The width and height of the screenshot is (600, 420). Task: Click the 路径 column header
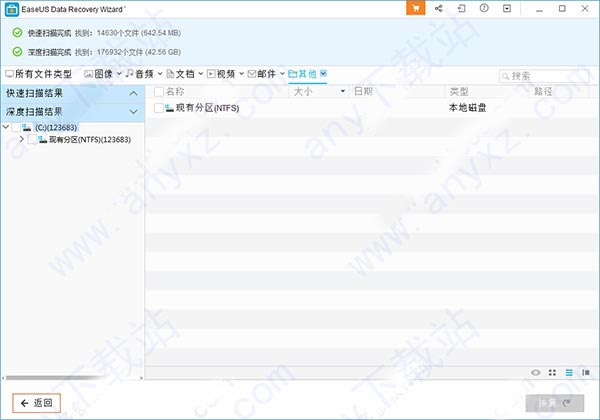point(543,91)
